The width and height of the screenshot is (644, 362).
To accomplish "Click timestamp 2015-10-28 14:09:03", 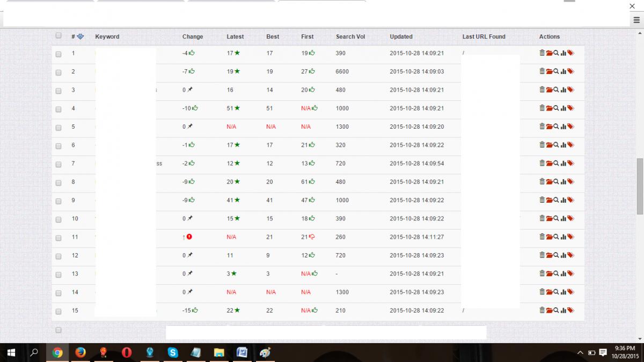I will 417,71.
